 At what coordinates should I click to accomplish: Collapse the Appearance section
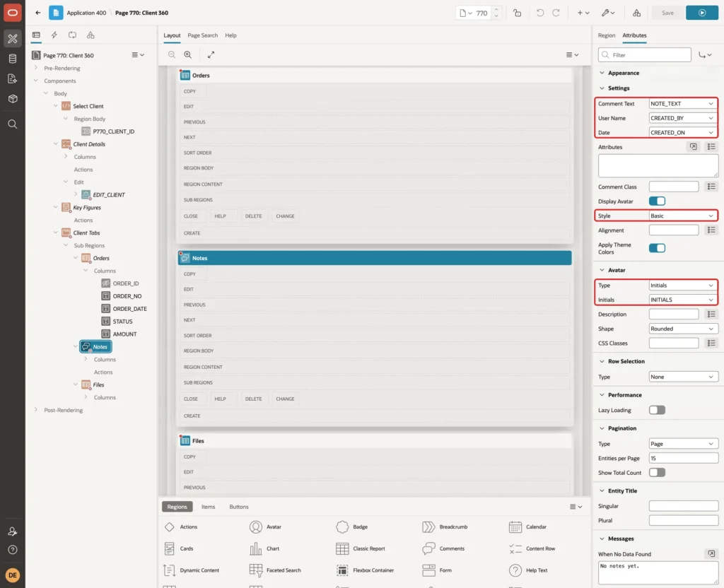pos(602,73)
